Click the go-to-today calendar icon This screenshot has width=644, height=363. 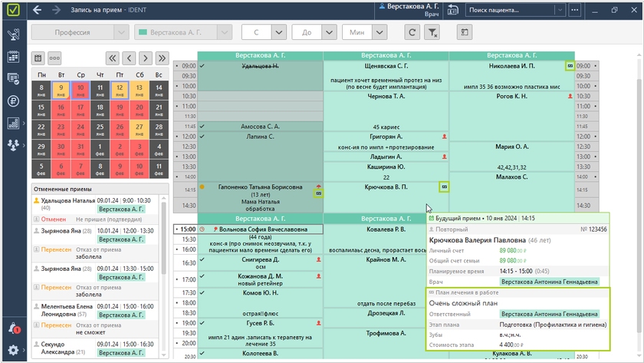38,58
